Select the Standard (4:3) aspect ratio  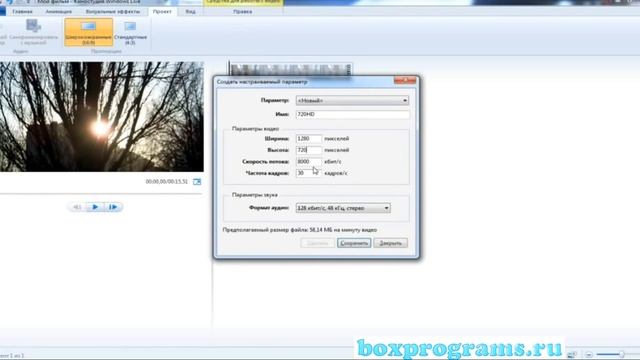click(x=130, y=33)
